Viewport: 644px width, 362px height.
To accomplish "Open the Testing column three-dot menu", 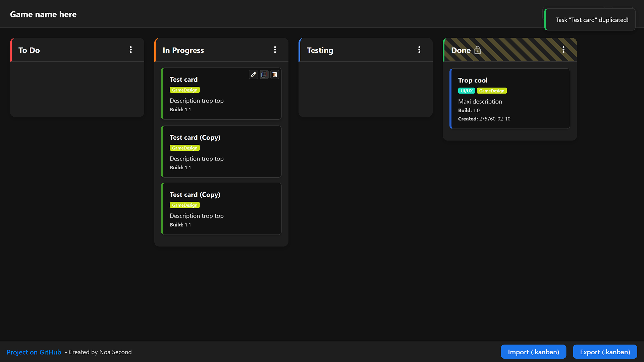I will tap(419, 50).
